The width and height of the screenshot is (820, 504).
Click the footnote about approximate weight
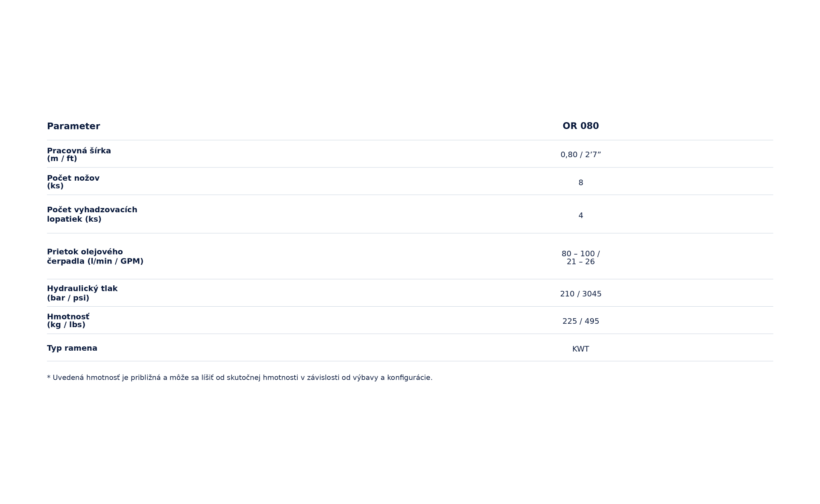[240, 378]
